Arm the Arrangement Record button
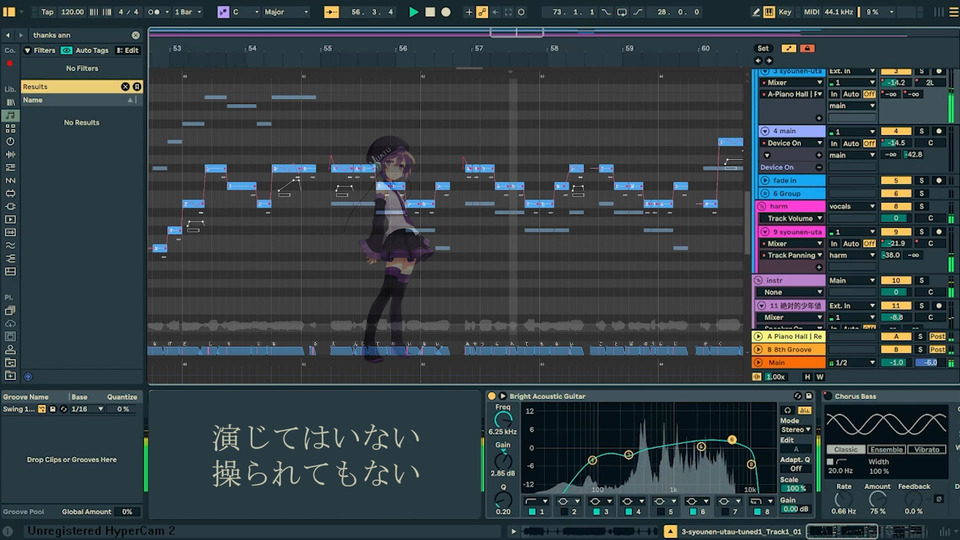 pos(446,12)
